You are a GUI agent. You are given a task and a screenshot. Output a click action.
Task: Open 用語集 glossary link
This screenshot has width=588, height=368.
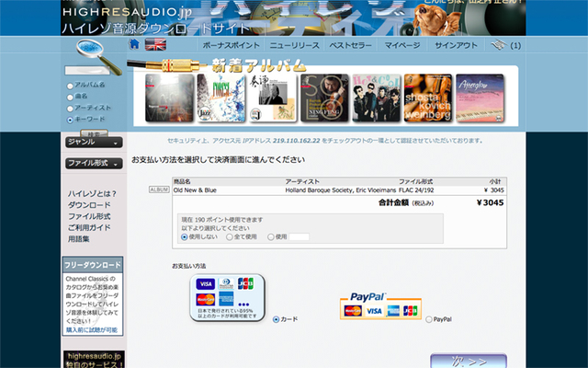point(78,239)
